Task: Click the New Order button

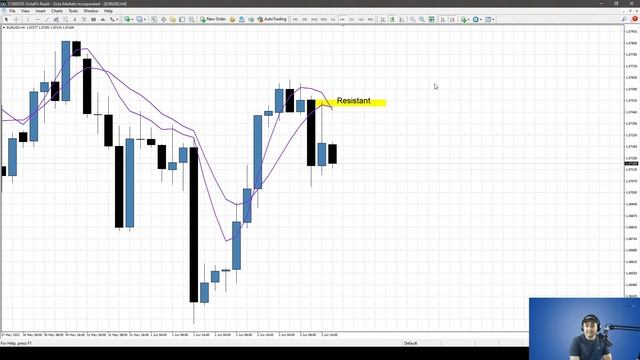Action: 213,19
